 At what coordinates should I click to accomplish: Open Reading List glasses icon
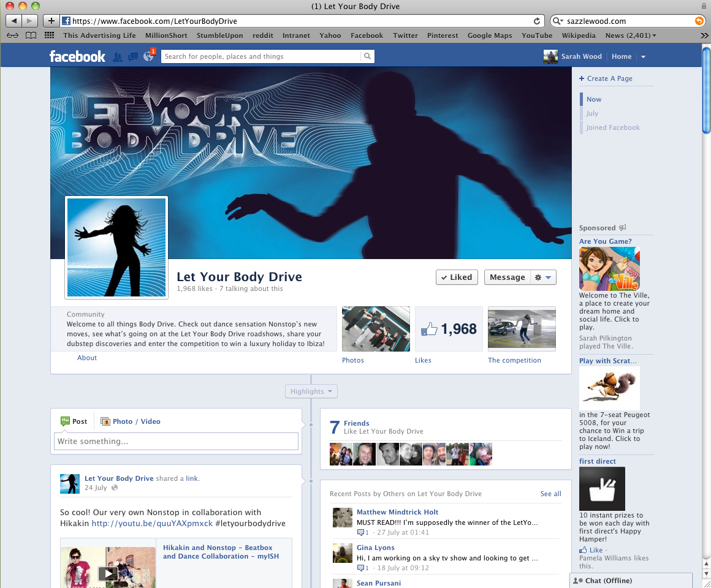tap(12, 36)
